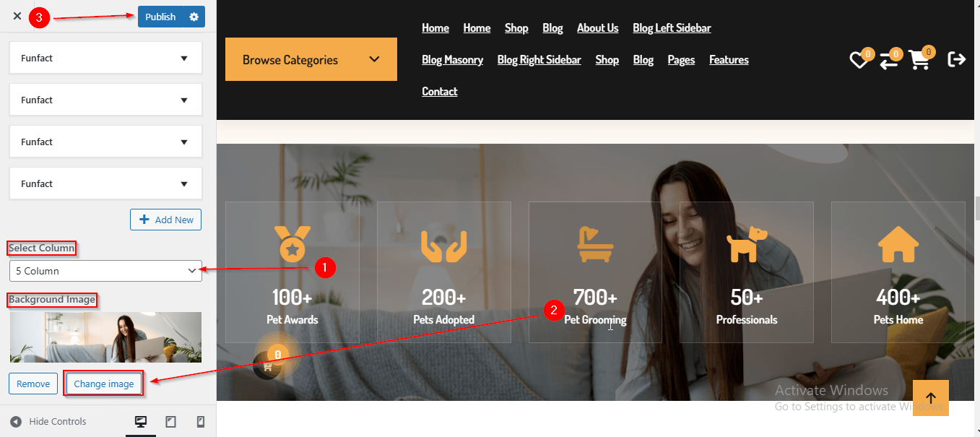Go to the Contact menu link
Image resolution: width=980 pixels, height=437 pixels.
pyautogui.click(x=440, y=92)
